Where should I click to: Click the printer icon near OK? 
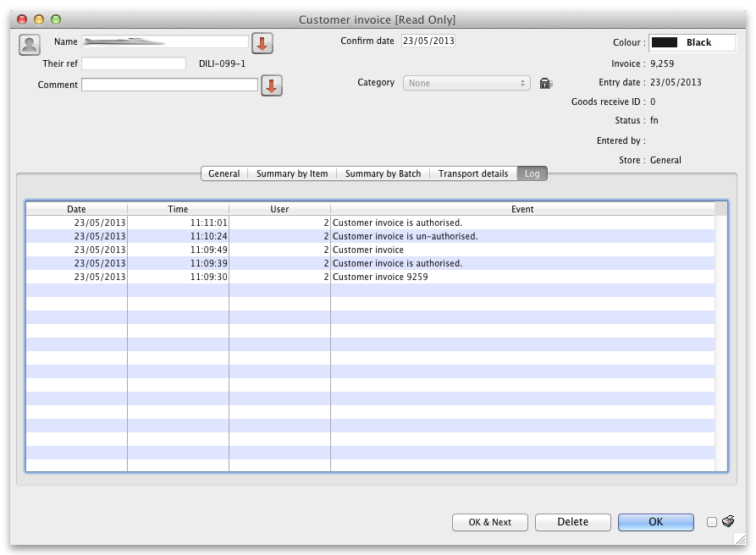728,521
